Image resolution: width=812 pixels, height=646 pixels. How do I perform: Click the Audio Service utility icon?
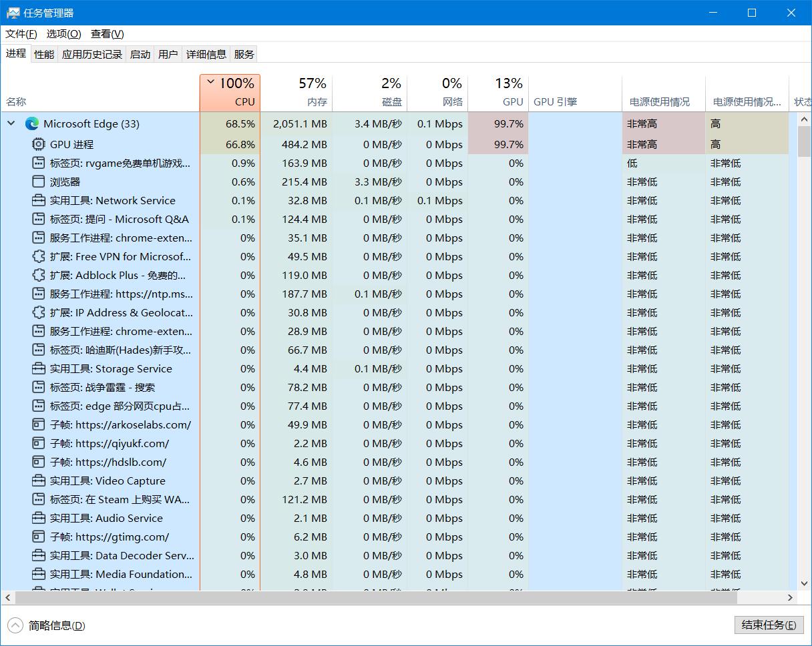click(39, 518)
